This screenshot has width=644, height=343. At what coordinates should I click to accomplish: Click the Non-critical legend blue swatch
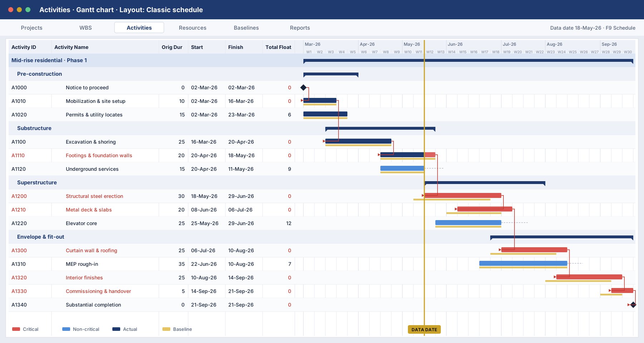(66, 329)
